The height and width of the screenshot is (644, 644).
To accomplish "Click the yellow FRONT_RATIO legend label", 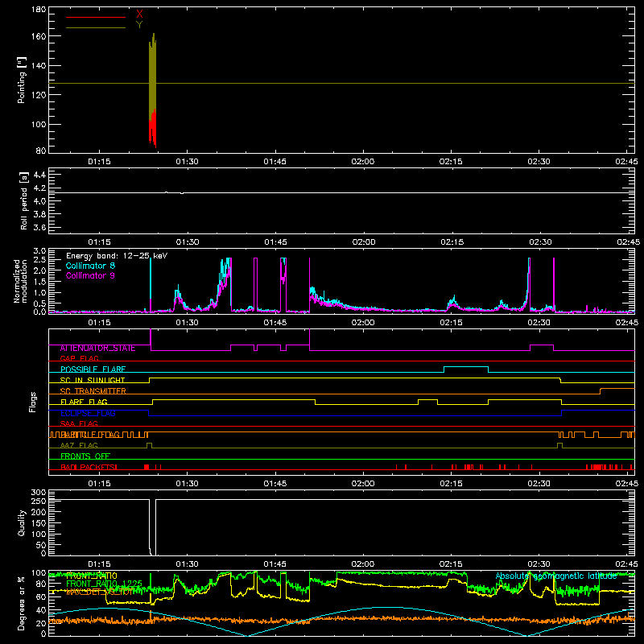I will (x=92, y=576).
